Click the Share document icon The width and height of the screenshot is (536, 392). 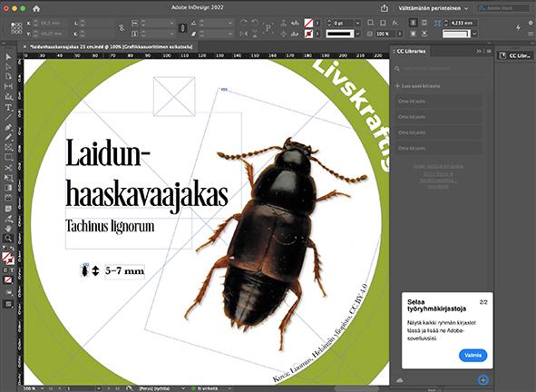(385, 8)
